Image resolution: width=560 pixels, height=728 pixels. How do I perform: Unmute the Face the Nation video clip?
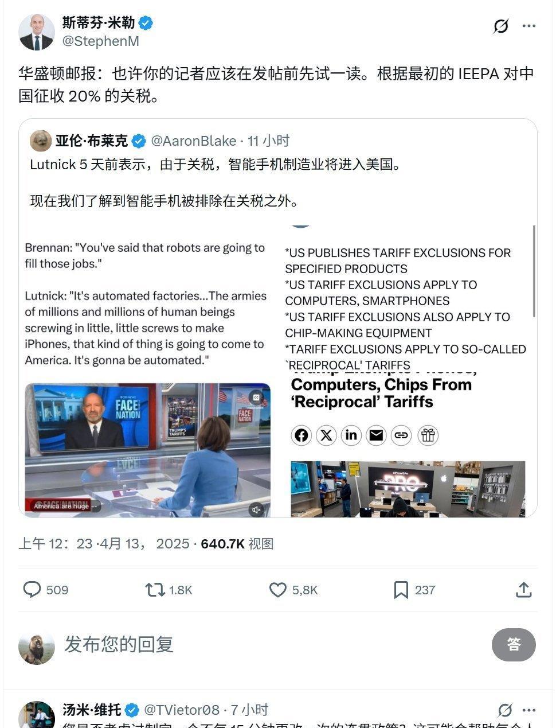coord(256,509)
